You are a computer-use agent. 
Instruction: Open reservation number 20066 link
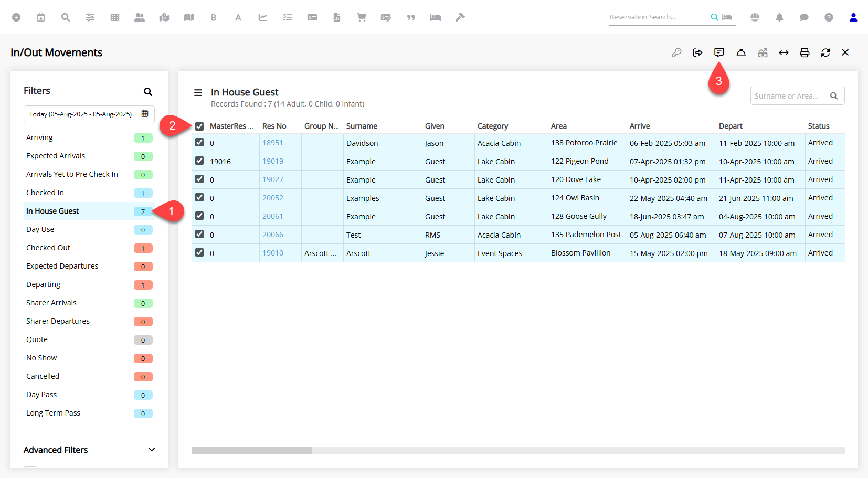point(273,235)
